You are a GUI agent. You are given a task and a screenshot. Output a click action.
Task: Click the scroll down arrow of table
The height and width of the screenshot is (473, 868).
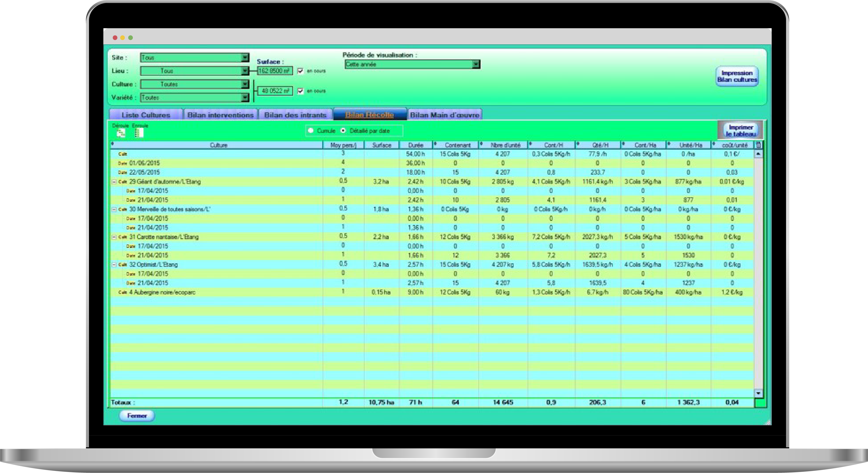(x=758, y=393)
